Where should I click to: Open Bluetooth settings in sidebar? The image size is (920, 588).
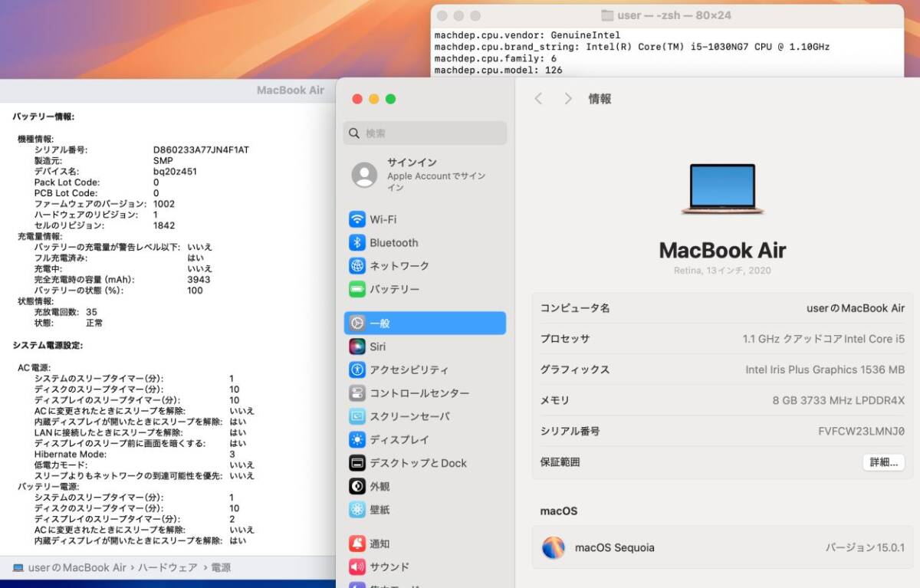click(393, 242)
